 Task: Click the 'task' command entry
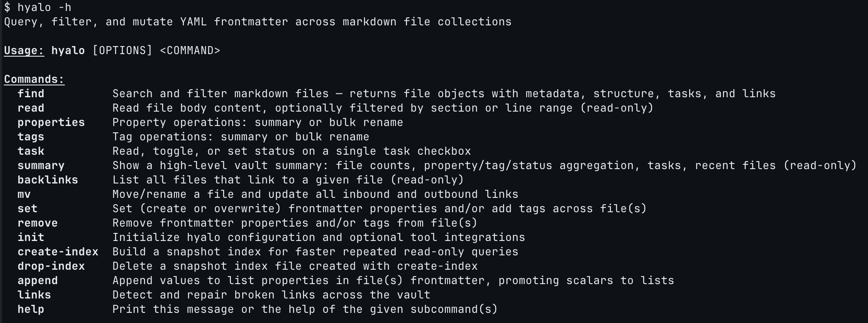31,151
